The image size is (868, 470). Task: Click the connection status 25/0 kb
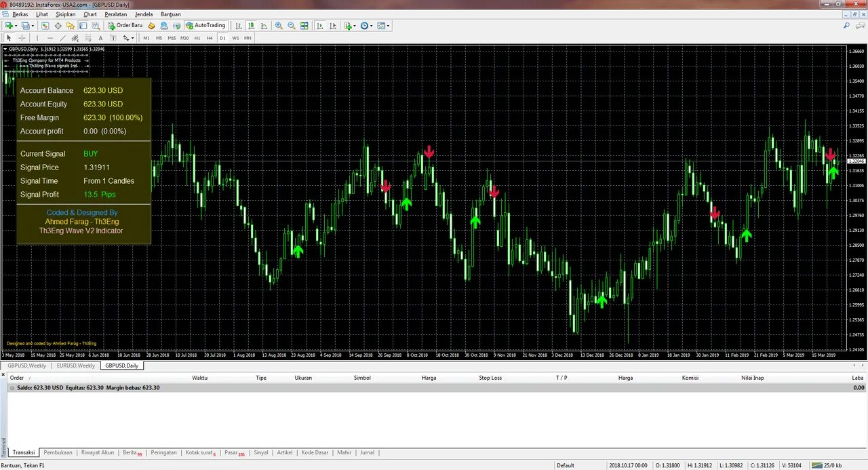tap(827, 465)
